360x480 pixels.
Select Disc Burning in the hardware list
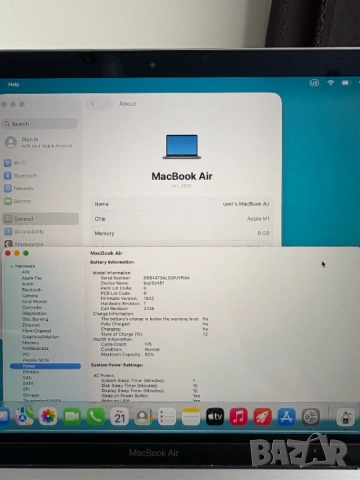pyautogui.click(x=35, y=319)
